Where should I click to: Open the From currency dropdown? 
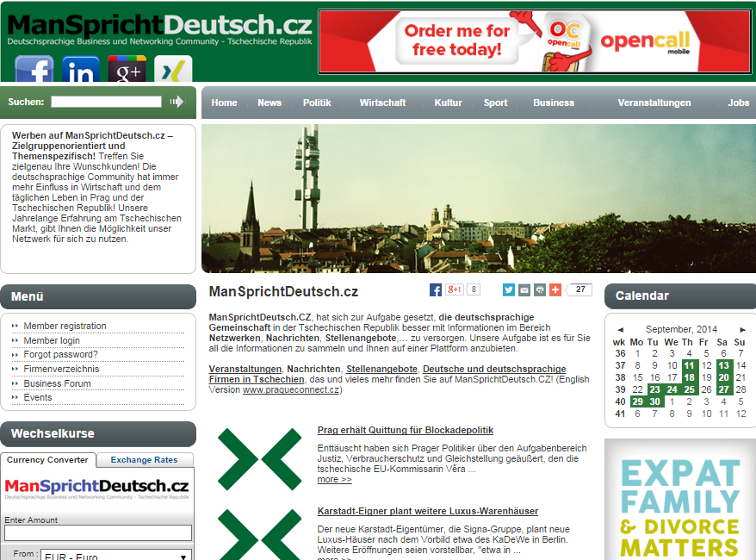(x=116, y=556)
